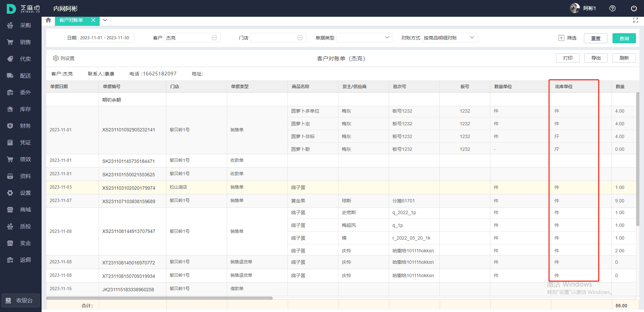The image size is (644, 312).
Task: Expand the 对账方式 dropdown
Action: click(450, 38)
